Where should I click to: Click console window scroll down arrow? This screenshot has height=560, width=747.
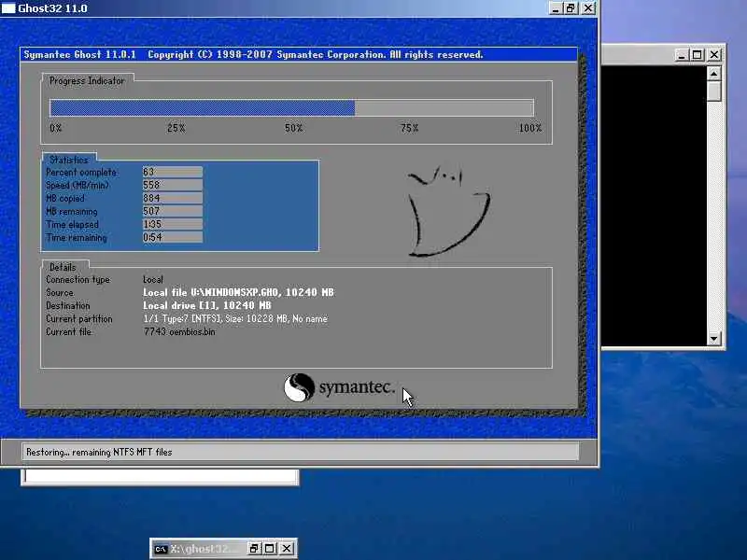[713, 339]
